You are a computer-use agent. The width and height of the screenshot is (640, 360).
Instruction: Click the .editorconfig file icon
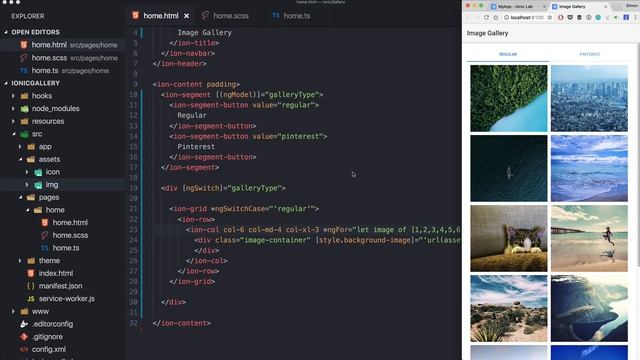24,324
